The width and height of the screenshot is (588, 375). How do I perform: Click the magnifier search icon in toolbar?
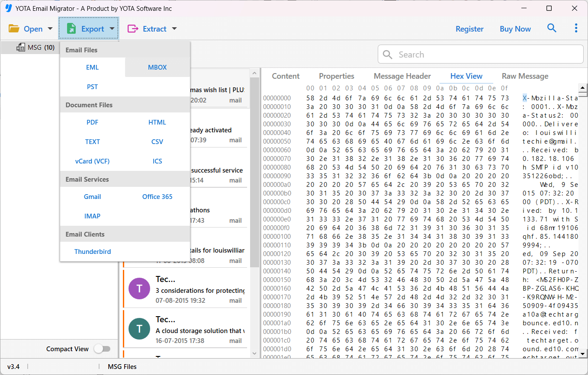(552, 29)
